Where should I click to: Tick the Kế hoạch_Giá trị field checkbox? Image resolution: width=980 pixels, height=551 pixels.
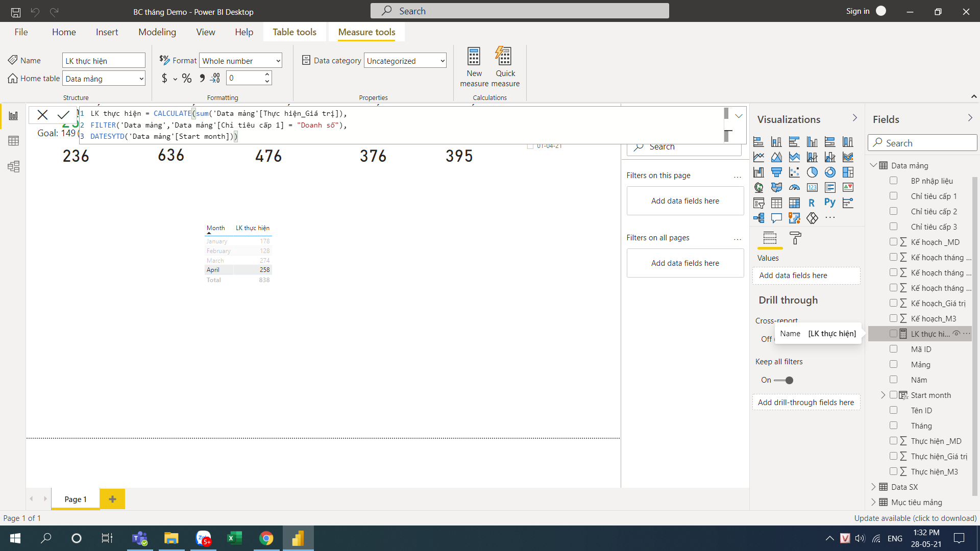(x=893, y=303)
